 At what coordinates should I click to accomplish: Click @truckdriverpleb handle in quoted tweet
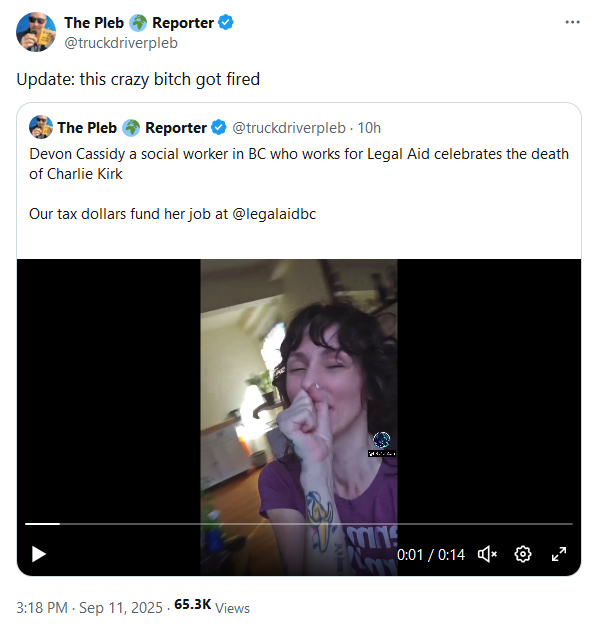[289, 128]
